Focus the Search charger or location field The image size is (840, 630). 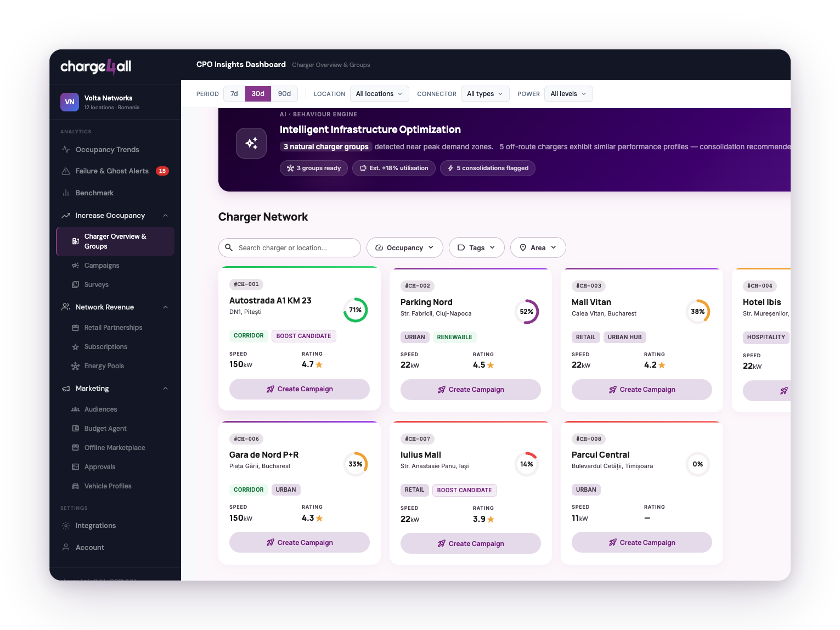pos(290,248)
